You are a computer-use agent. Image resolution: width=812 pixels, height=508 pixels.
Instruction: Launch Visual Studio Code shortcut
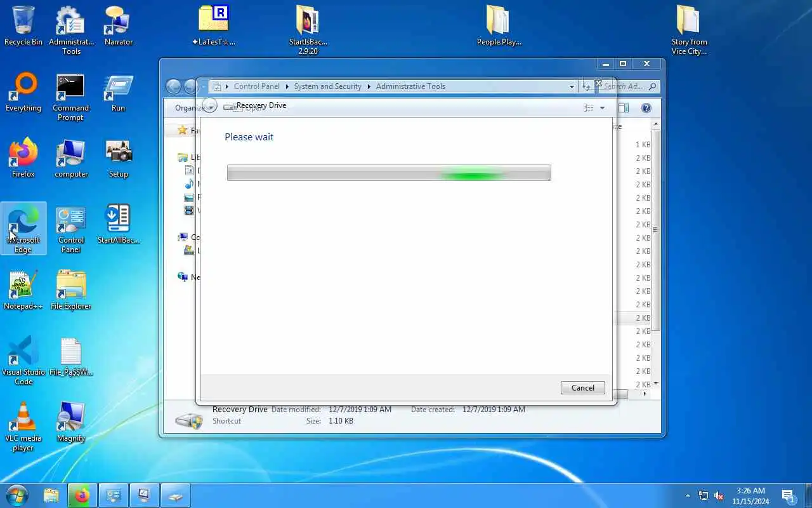23,360
